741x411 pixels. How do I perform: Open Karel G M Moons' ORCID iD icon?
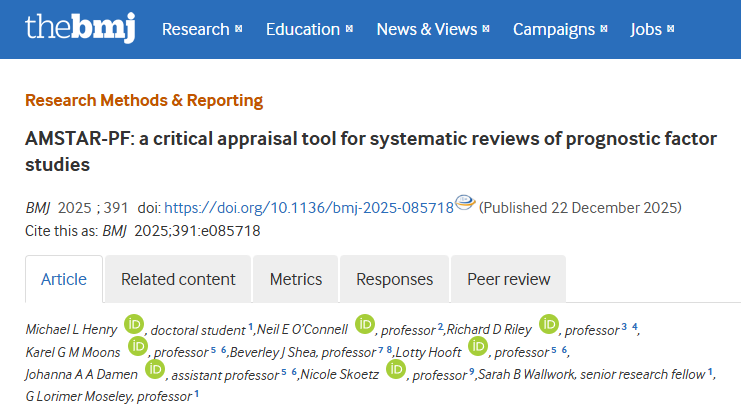click(x=138, y=346)
